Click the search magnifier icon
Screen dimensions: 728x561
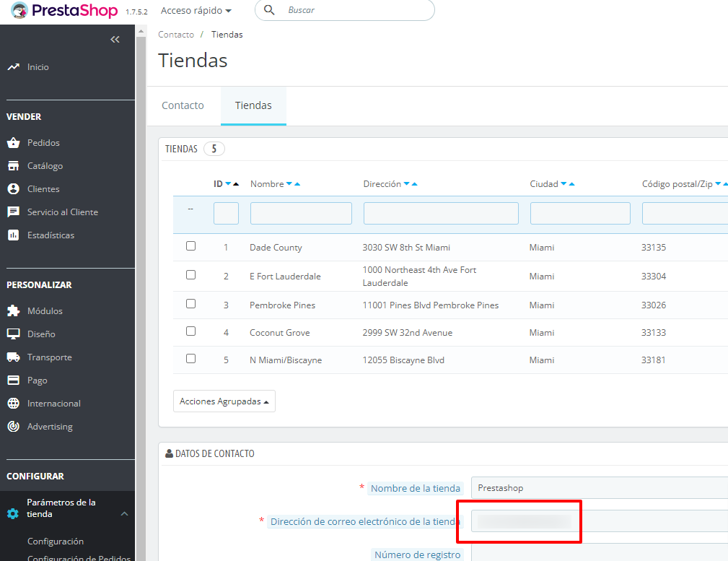269,10
